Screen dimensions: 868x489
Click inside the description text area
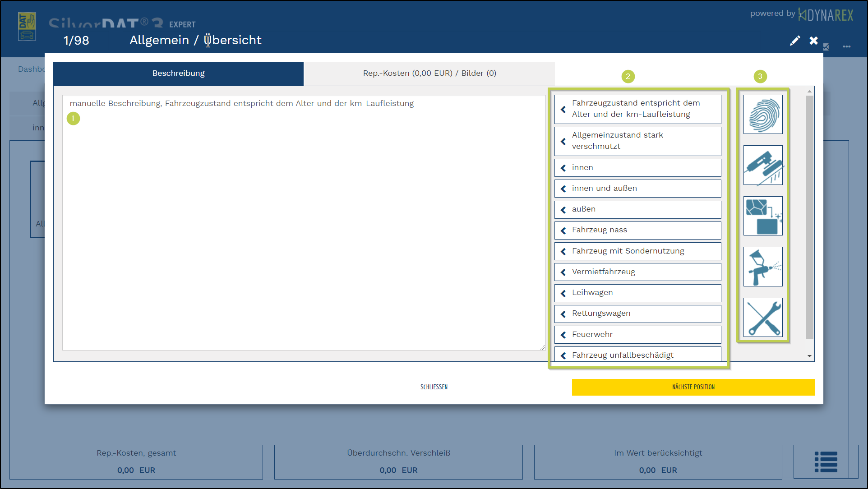303,226
